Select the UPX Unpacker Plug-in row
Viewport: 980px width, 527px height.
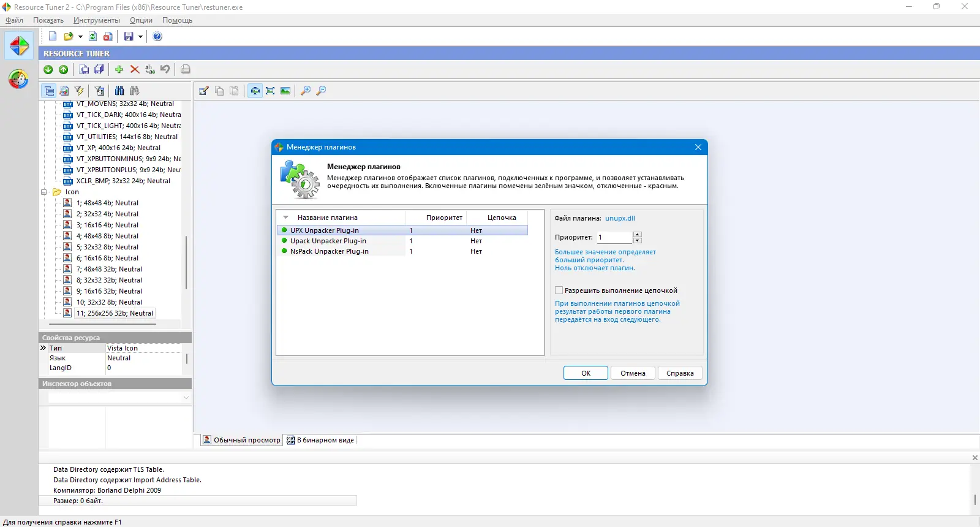[402, 230]
